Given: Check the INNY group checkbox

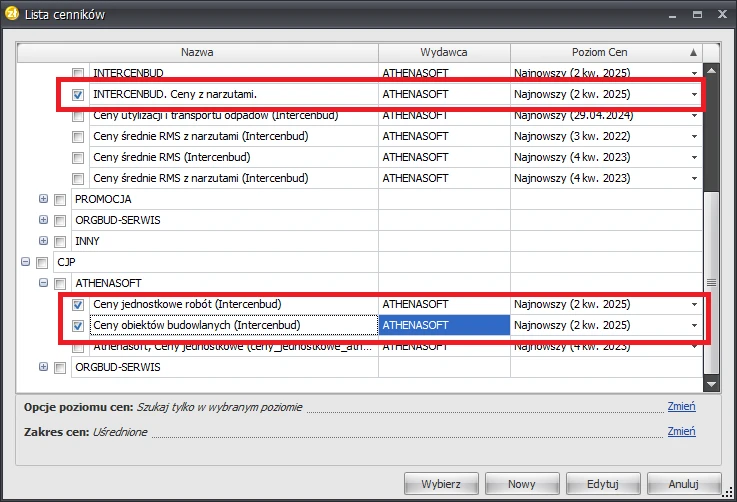Looking at the screenshot, I should point(60,242).
